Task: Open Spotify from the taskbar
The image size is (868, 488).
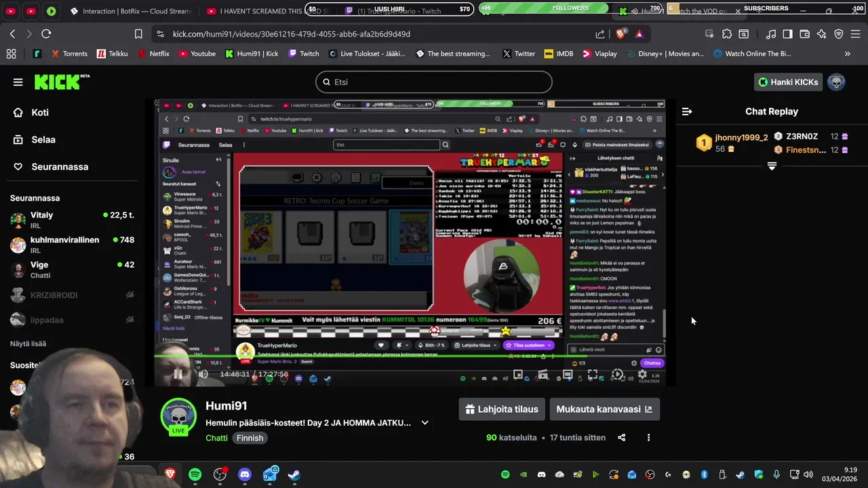Action: [x=195, y=474]
